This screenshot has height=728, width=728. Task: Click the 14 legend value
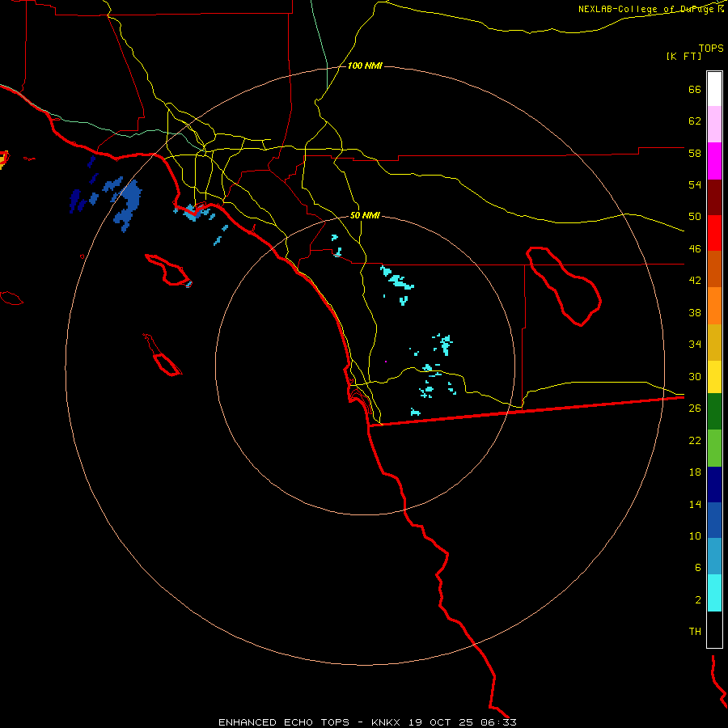click(695, 504)
